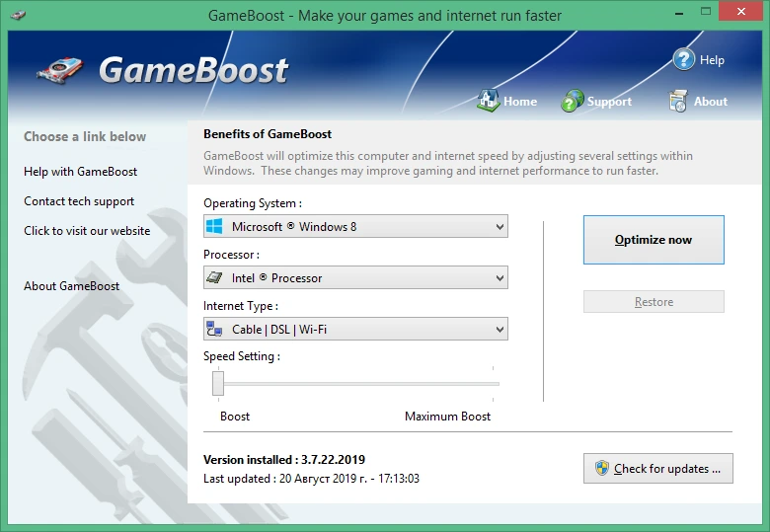
Task: Click the Optimize now button
Action: pos(654,240)
